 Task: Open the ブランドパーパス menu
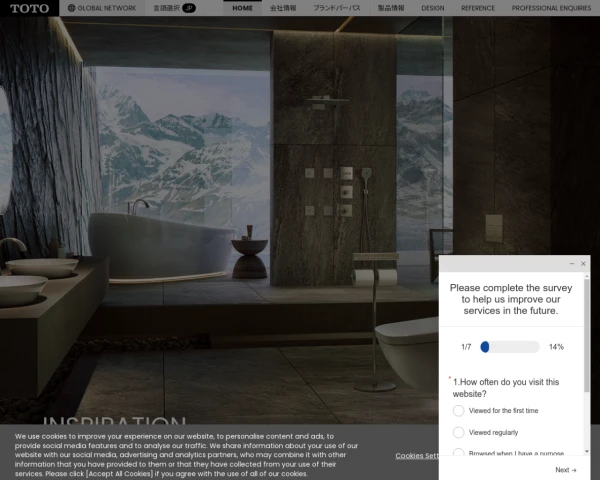tap(337, 8)
